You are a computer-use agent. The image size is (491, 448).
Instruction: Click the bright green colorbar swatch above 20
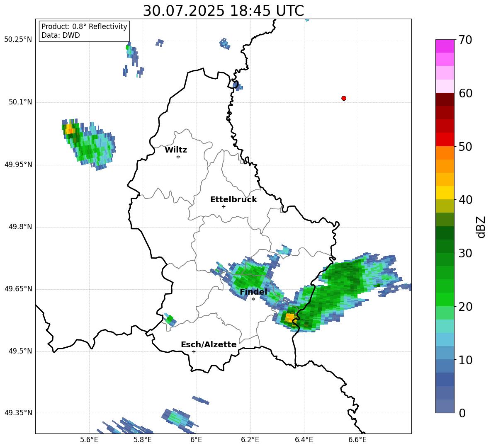(x=445, y=299)
